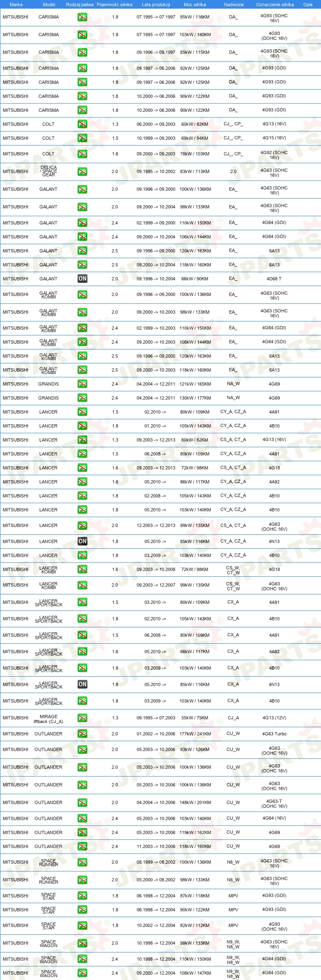Click the PB petrol icon in COLT 1.5 row
Viewport: 321px width, 980px height.
[82, 138]
